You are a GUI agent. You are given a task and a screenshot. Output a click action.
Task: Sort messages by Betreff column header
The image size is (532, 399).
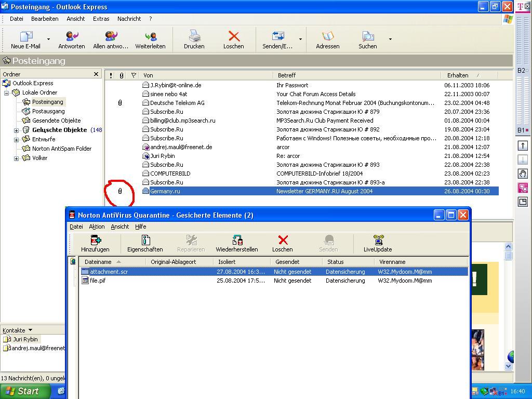pos(357,75)
